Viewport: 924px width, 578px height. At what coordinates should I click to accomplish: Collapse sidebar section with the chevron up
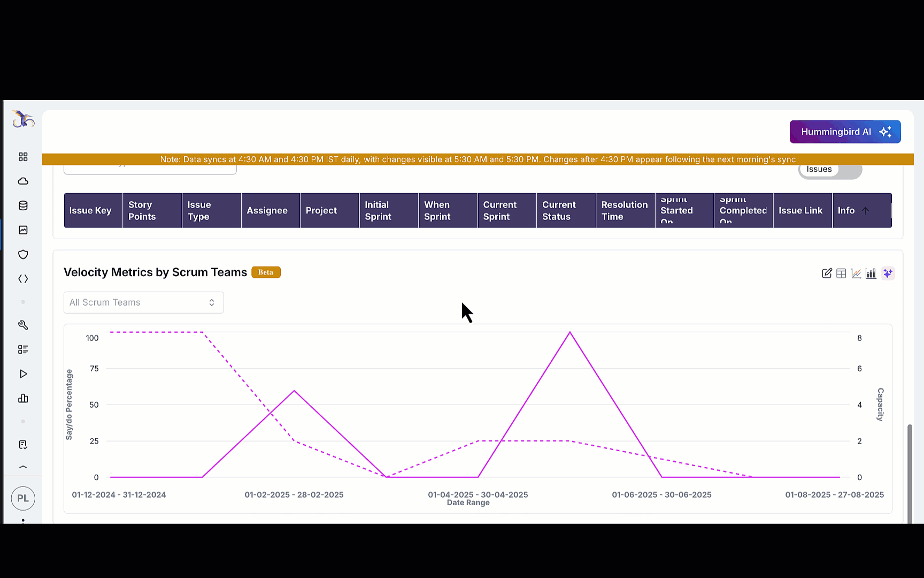coord(23,467)
